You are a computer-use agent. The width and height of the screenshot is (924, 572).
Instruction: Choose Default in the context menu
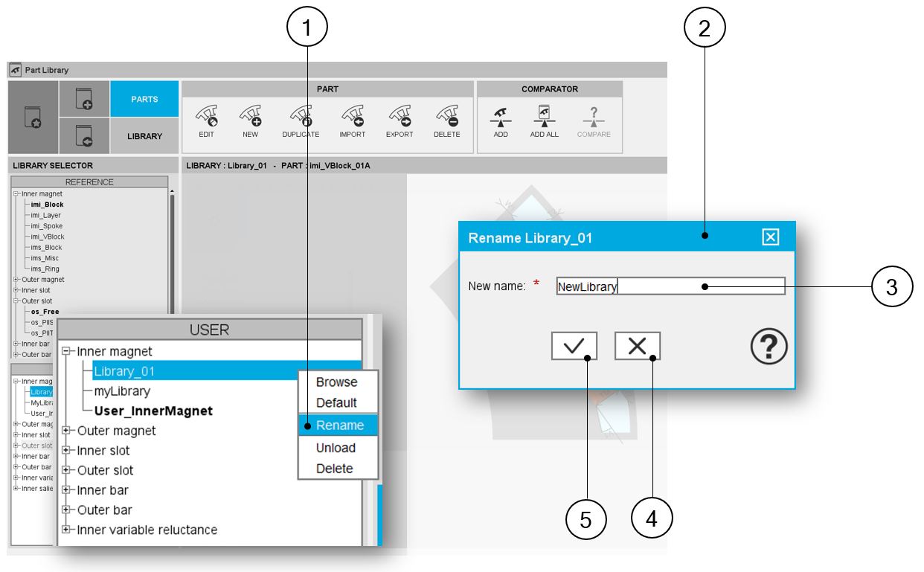(x=337, y=402)
